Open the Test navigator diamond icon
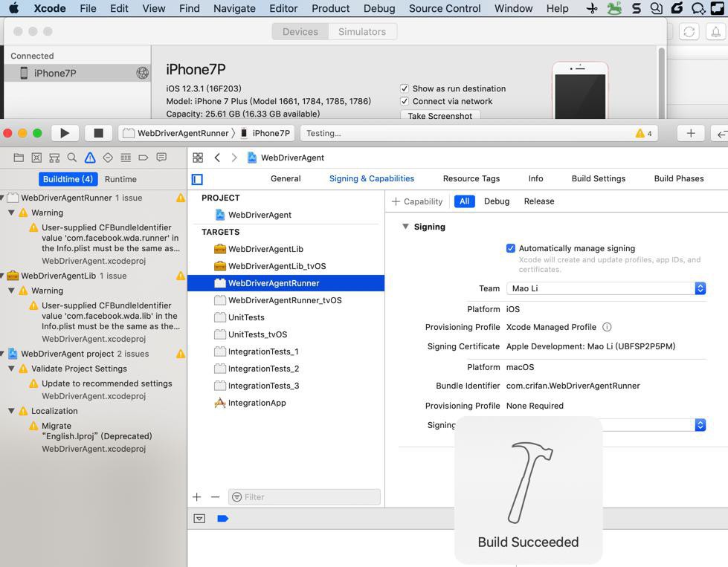This screenshot has height=567, width=728. [108, 158]
